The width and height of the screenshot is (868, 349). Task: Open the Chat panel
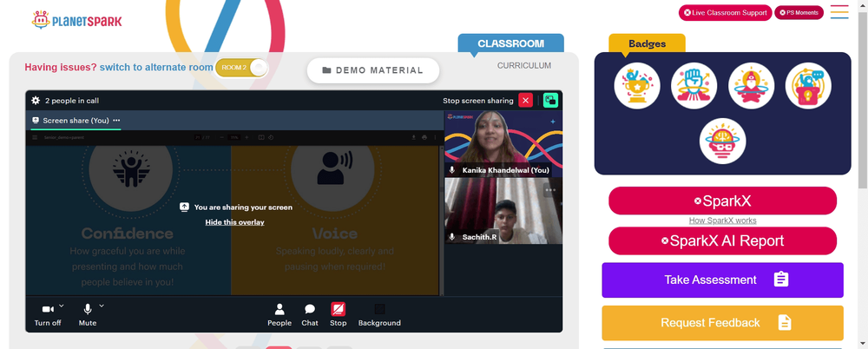point(310,314)
